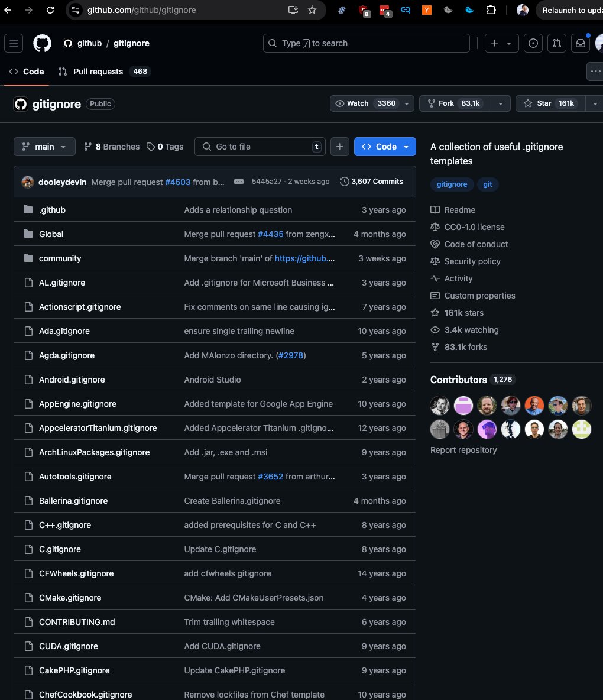Reload the page with browser refresh
Viewport: 603px width, 700px height.
(50, 10)
